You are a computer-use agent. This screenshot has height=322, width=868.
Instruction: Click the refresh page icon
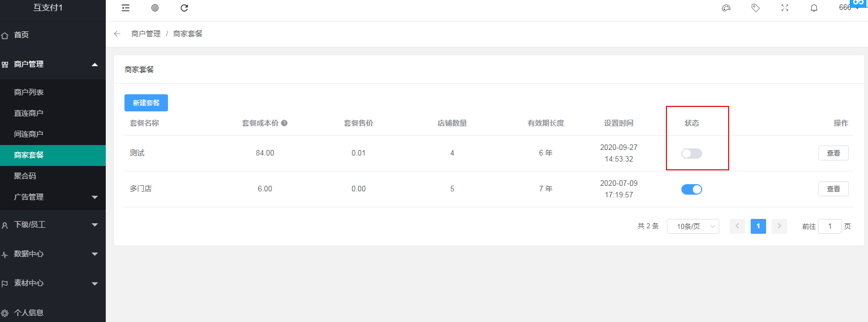(x=185, y=8)
